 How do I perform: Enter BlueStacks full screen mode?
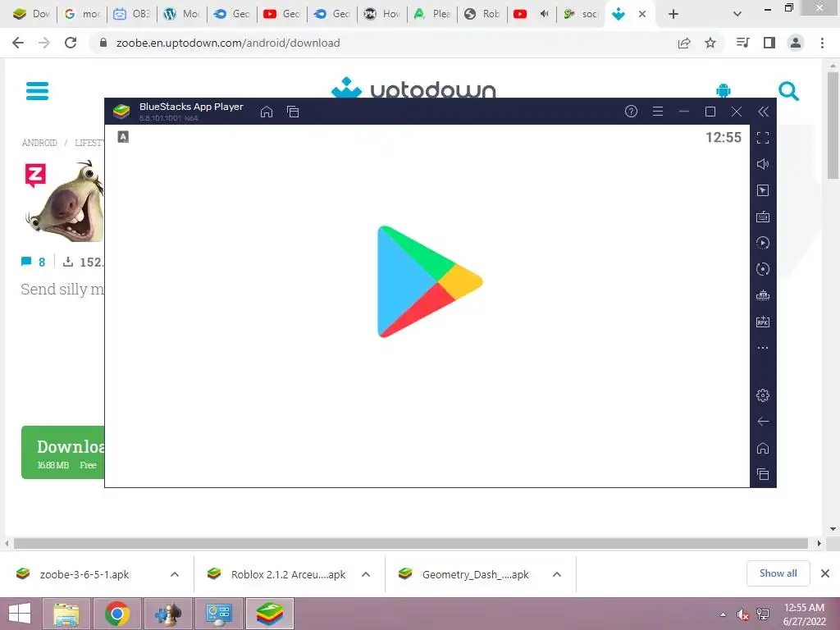(x=763, y=138)
